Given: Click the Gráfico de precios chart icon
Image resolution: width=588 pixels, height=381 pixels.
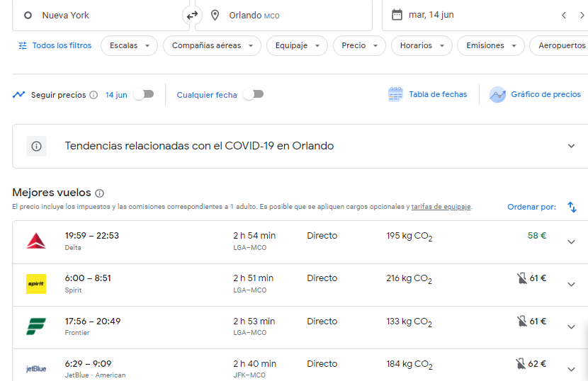Looking at the screenshot, I should click(497, 94).
